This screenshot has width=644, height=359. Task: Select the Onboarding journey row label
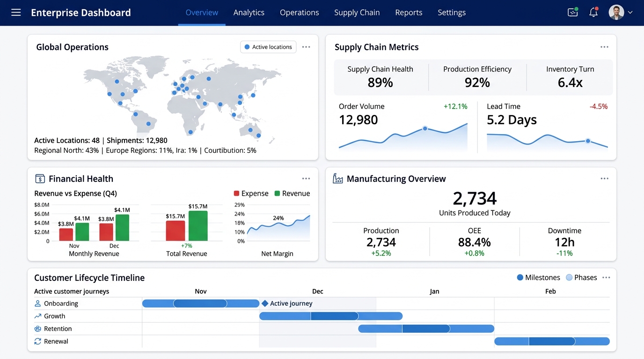click(x=61, y=303)
